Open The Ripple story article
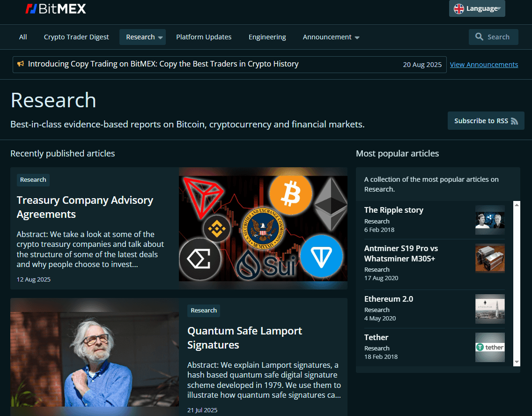Viewport: 532px width, 416px height. click(393, 210)
